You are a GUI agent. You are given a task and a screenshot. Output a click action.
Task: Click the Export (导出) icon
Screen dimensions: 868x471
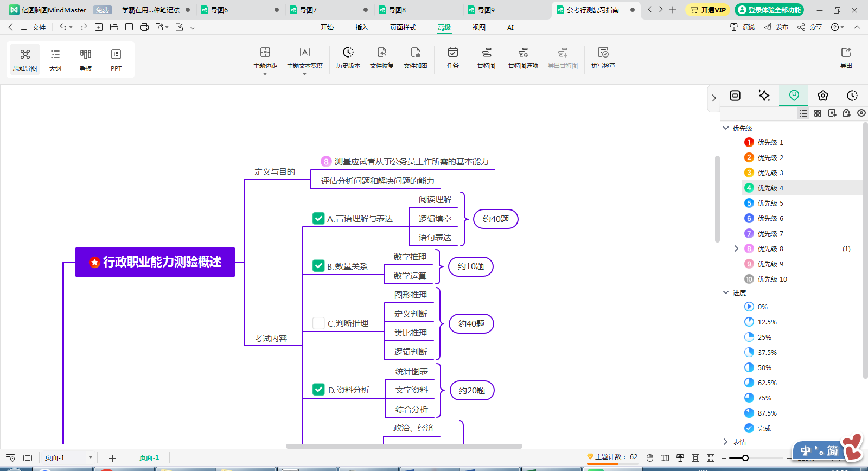[846, 52]
